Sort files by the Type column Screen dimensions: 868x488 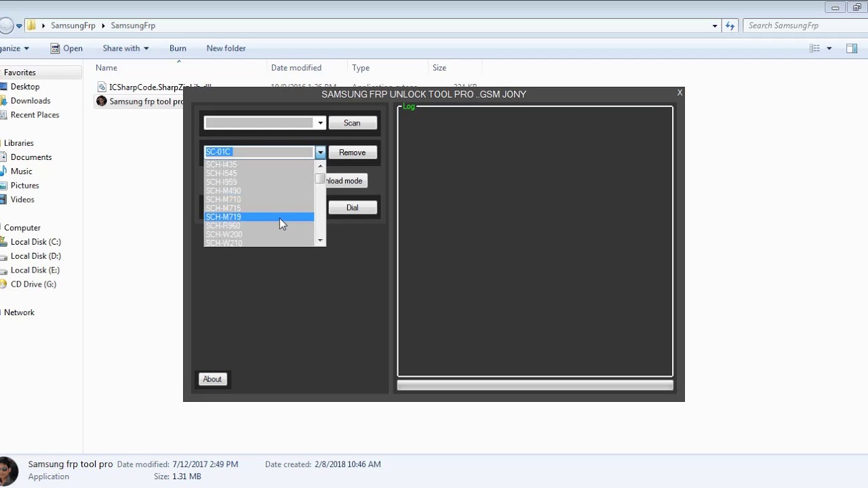(x=361, y=68)
